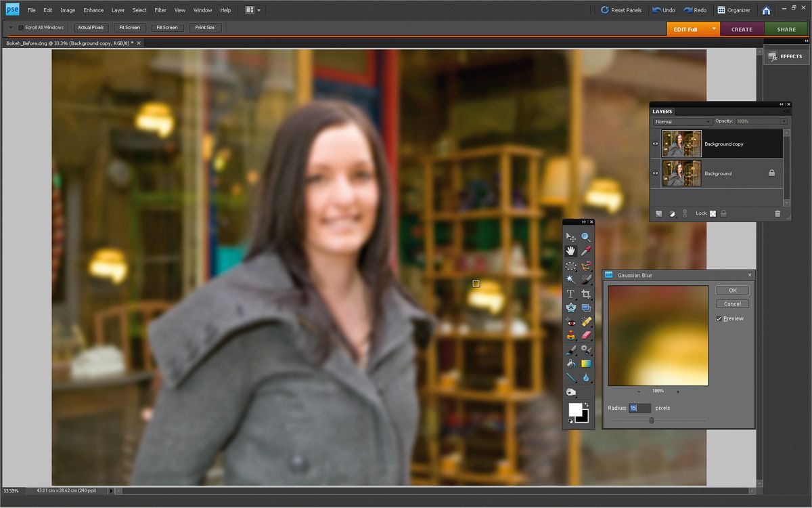Activate the Horizontal Type tool
The width and height of the screenshot is (812, 508).
[x=570, y=293]
